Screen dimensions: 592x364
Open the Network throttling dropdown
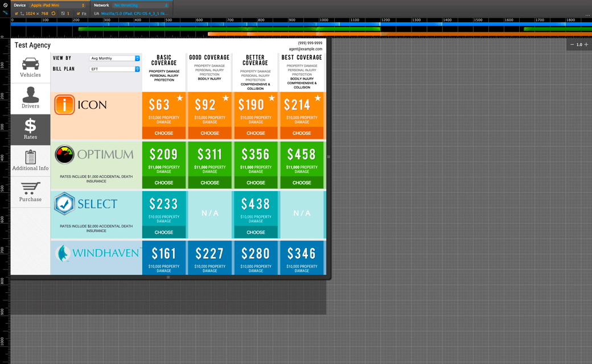pos(141,5)
